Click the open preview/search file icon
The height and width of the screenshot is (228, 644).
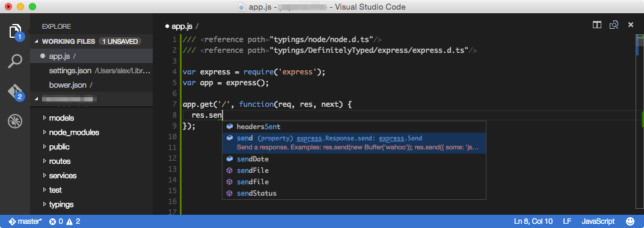point(614,25)
